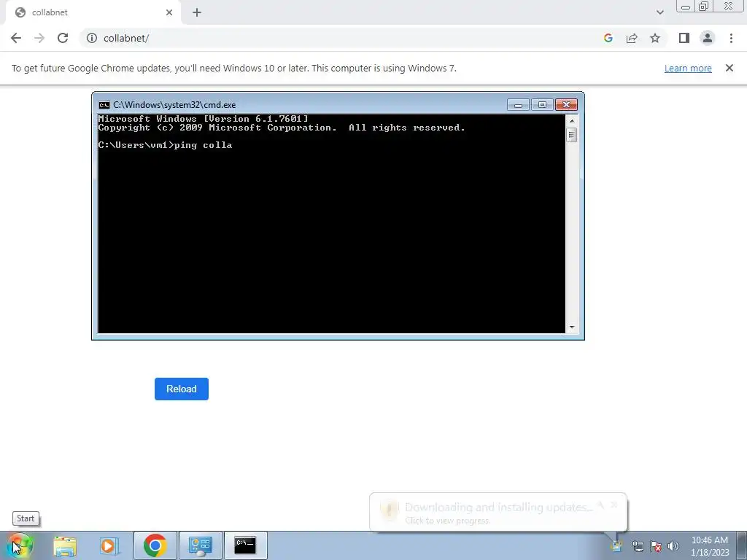Open Windows Explorer from the taskbar
The width and height of the screenshot is (747, 560).
[65, 545]
